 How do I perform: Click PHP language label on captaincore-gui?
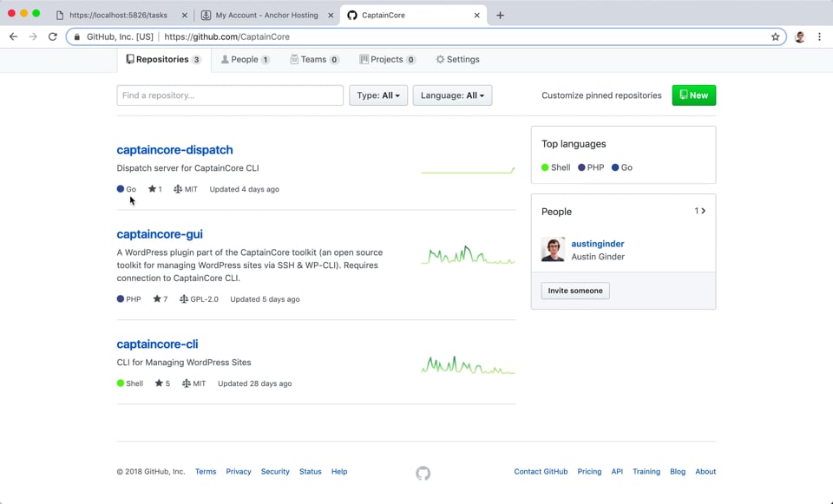click(128, 299)
